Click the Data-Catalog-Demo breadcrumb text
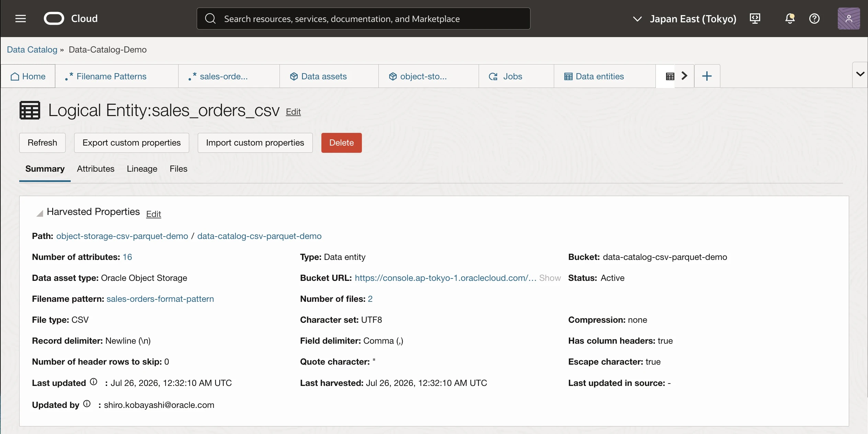The height and width of the screenshot is (434, 868). [x=107, y=49]
